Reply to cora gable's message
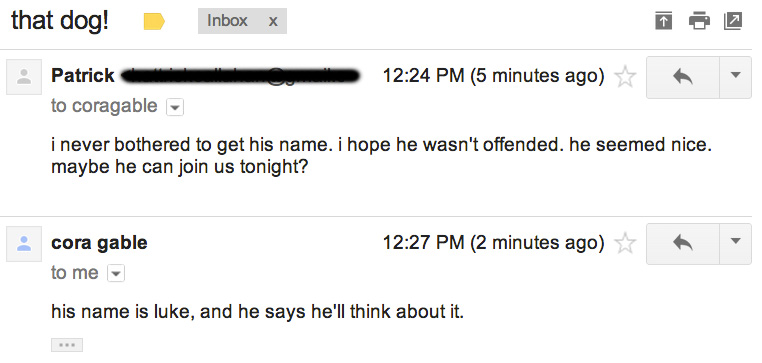Image resolution: width=762 pixels, height=363 pixels. (x=683, y=244)
